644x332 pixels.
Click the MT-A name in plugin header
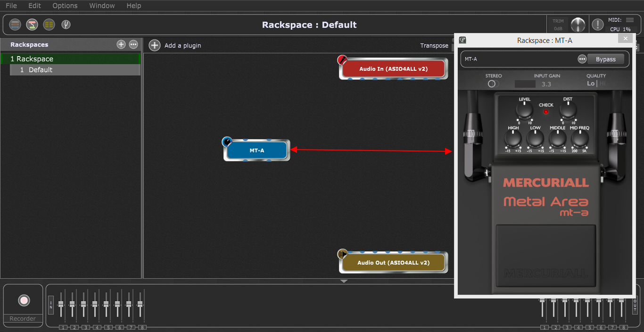click(471, 59)
